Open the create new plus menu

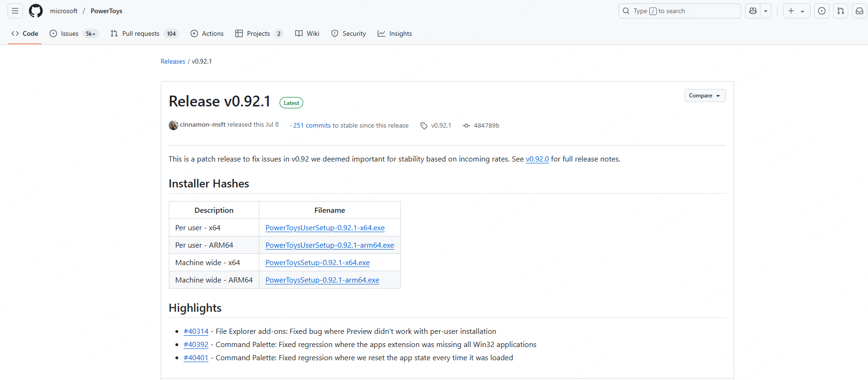[796, 11]
